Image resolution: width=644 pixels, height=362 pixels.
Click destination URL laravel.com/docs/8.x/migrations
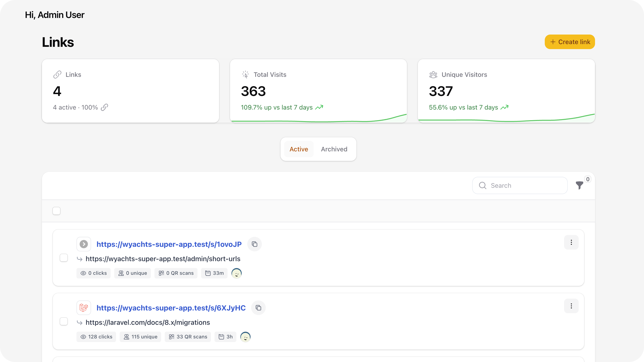tap(148, 322)
